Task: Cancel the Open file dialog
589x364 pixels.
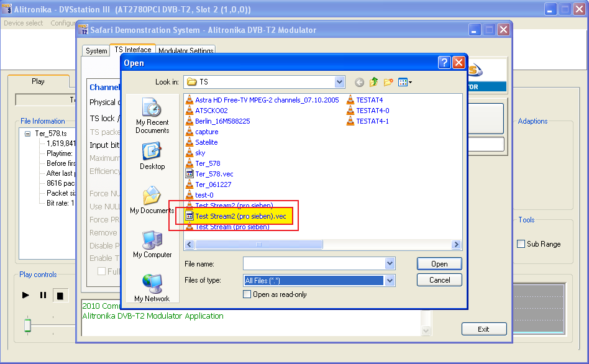Action: [439, 280]
